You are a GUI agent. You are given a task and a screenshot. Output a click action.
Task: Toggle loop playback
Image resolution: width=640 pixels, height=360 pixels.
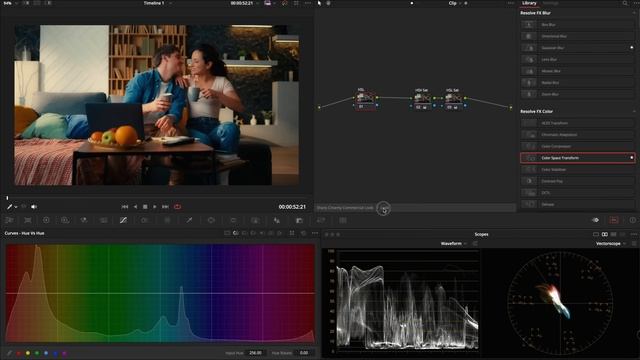coord(178,207)
